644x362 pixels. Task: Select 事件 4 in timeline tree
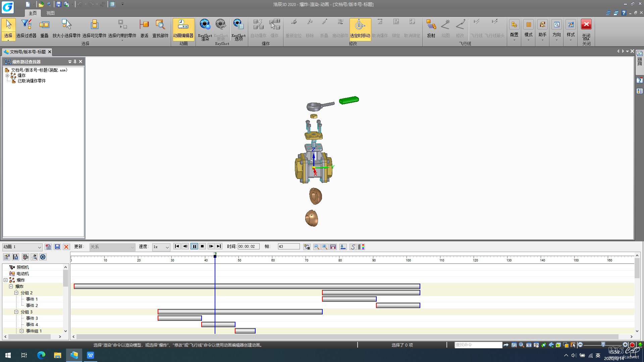pyautogui.click(x=32, y=324)
